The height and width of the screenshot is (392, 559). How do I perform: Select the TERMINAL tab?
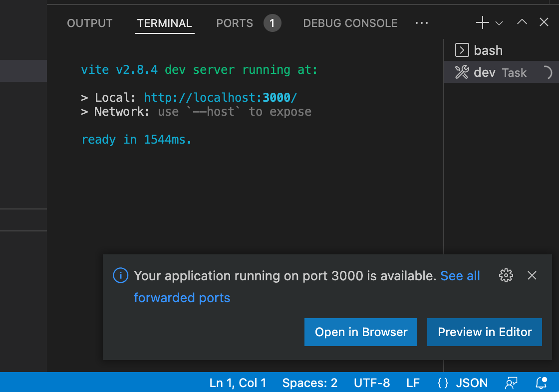[x=164, y=23]
